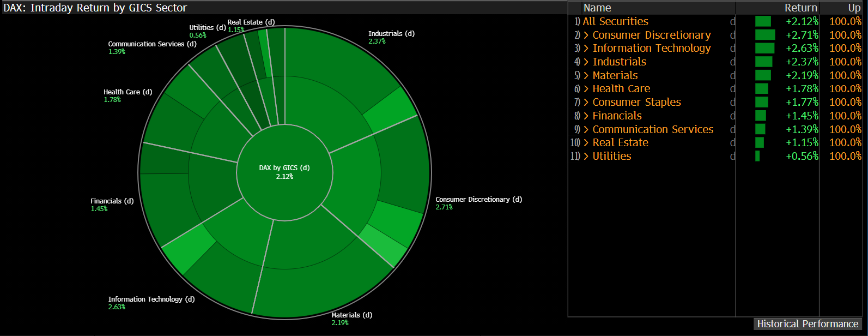
Task: Select the Financials row in table
Action: coord(617,116)
